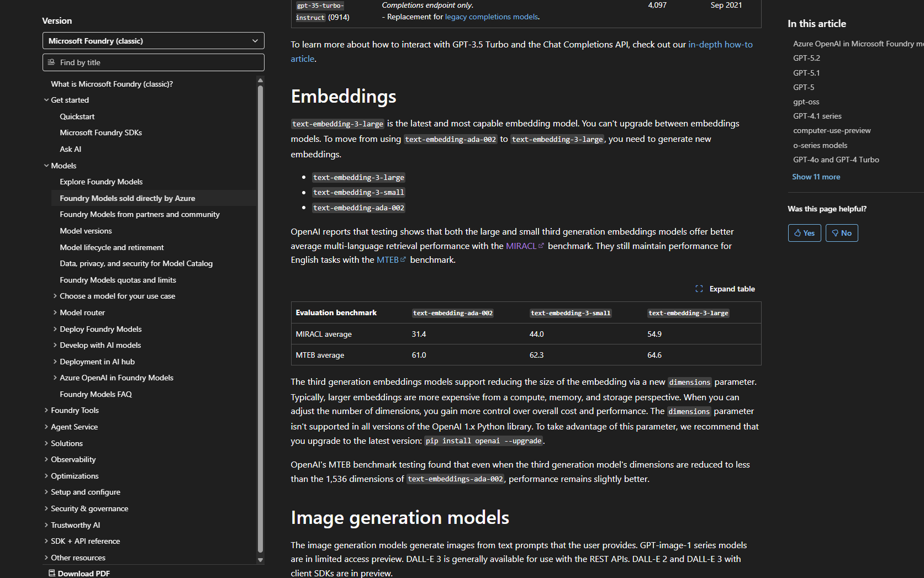Open Model lifecycle and retirement page
This screenshot has width=924, height=578.
point(112,247)
